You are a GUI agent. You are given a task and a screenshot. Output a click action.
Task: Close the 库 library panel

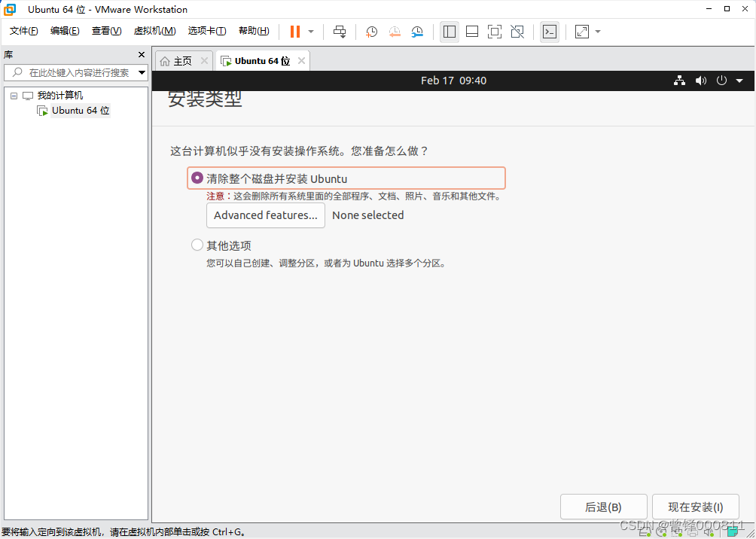(x=142, y=54)
